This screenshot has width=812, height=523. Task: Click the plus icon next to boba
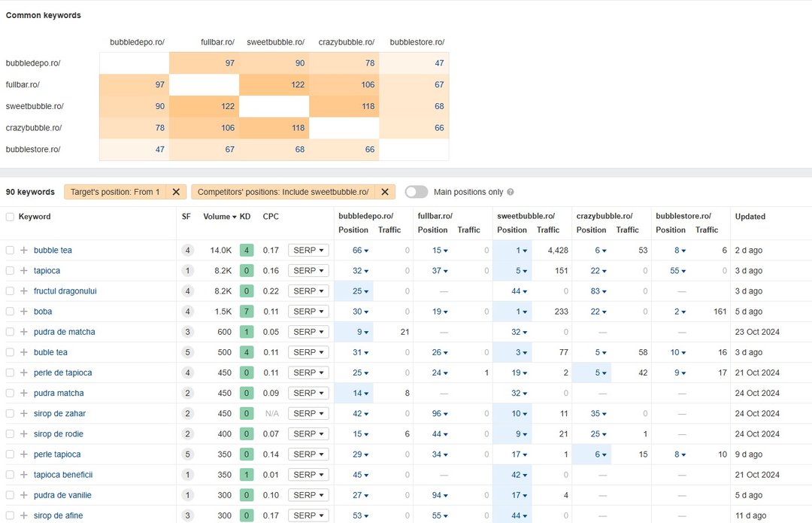(x=24, y=312)
